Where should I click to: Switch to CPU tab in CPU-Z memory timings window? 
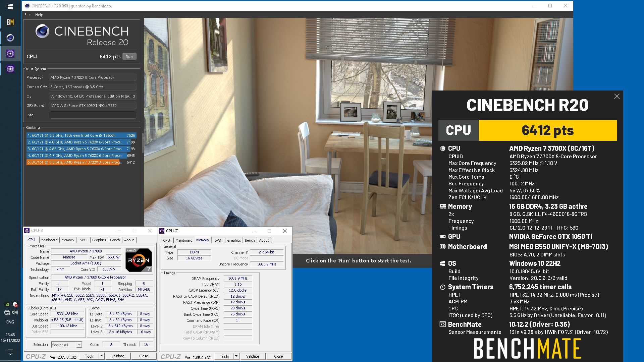click(167, 240)
